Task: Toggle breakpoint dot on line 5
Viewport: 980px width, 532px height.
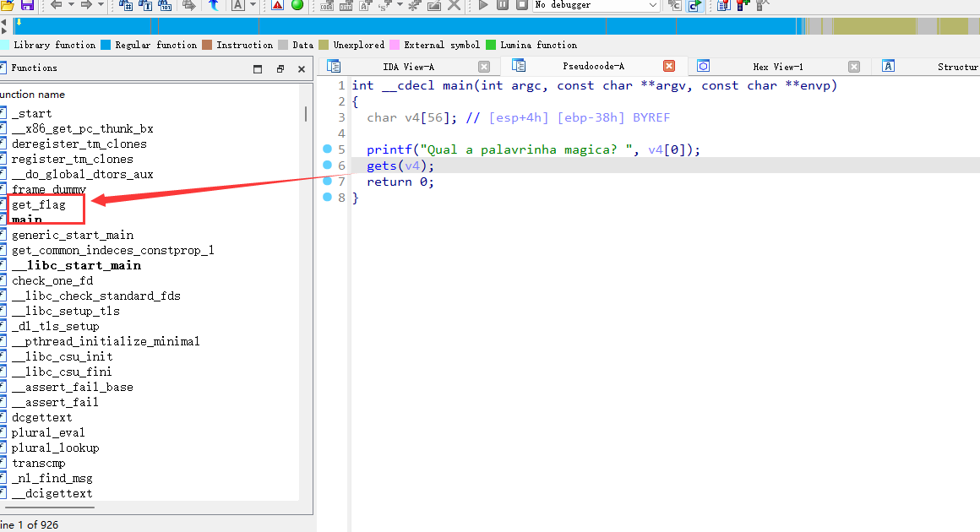Action: point(327,149)
